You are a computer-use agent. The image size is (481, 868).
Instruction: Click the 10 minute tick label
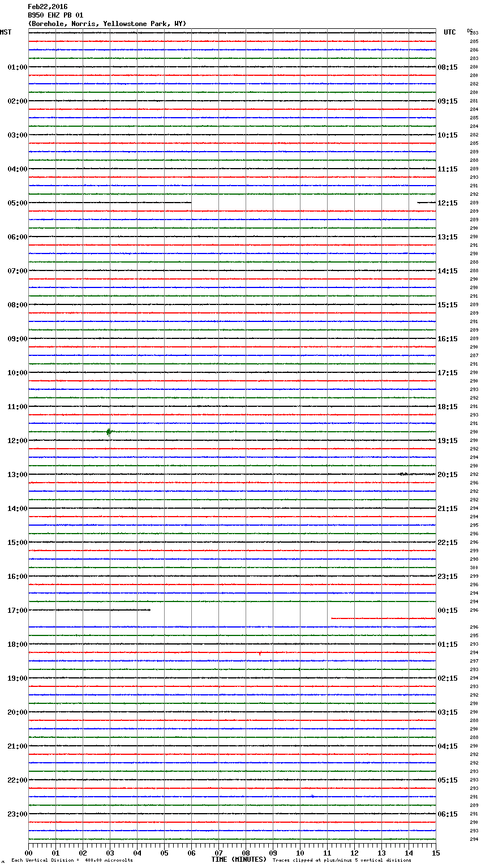[x=300, y=853]
